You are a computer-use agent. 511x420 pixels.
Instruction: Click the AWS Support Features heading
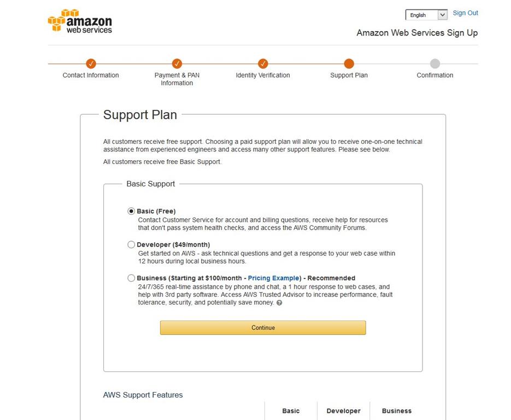click(x=142, y=395)
